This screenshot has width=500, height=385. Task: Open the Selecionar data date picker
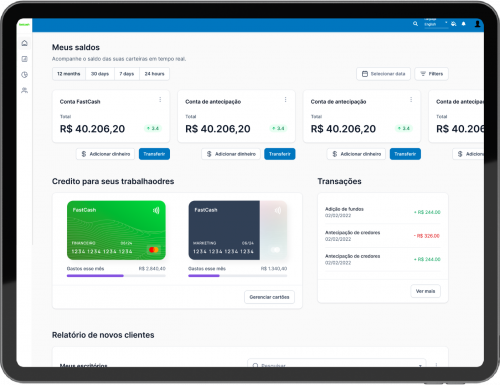coord(383,74)
